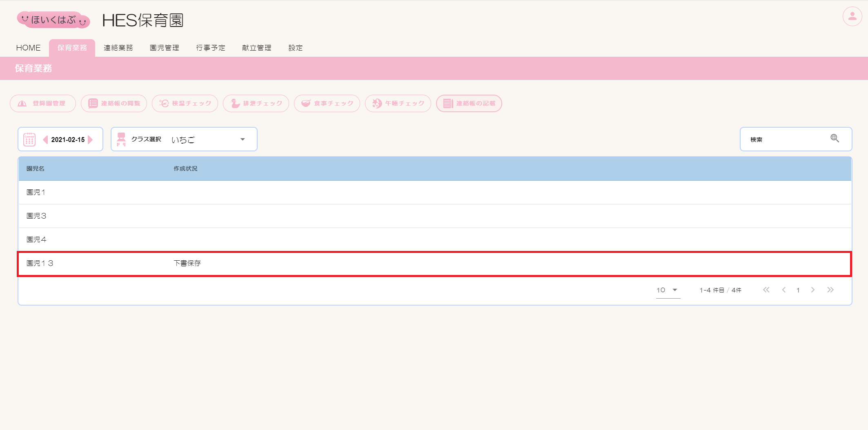Open 登降園管理 attendance management

click(43, 104)
